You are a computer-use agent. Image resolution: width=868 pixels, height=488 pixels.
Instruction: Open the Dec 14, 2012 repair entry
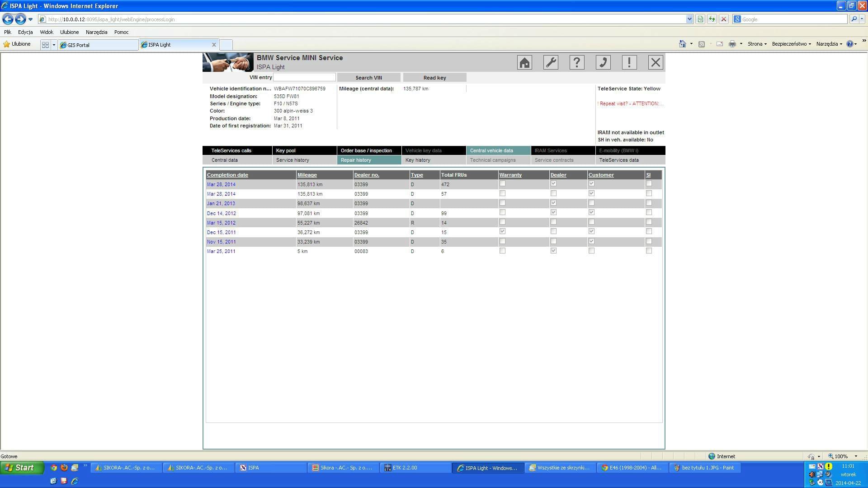222,213
